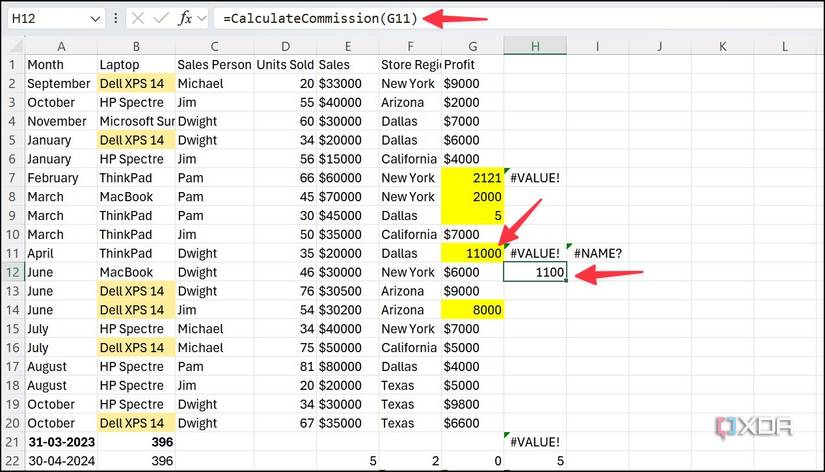
Task: Click the Insert Function fx icon
Action: coord(185,18)
